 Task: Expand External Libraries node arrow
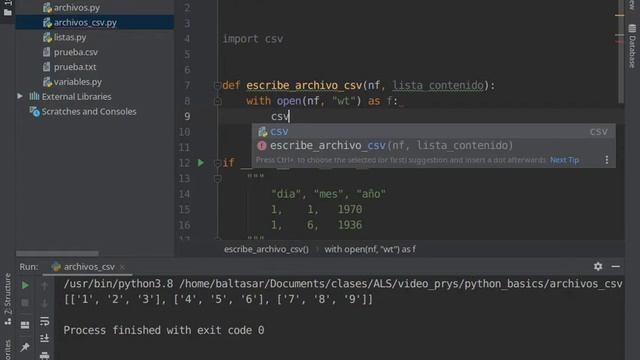(x=20, y=96)
